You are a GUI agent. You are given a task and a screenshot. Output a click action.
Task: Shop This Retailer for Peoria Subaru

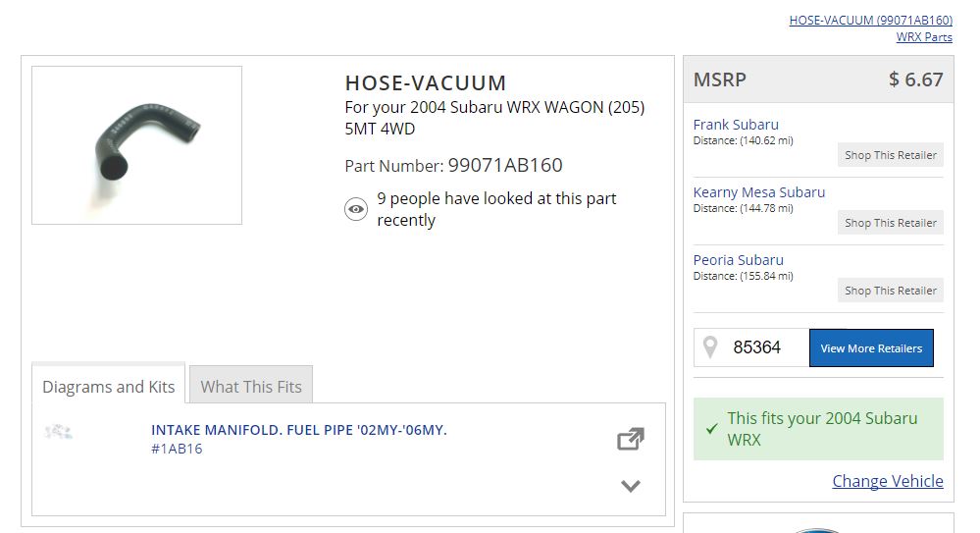[891, 291]
